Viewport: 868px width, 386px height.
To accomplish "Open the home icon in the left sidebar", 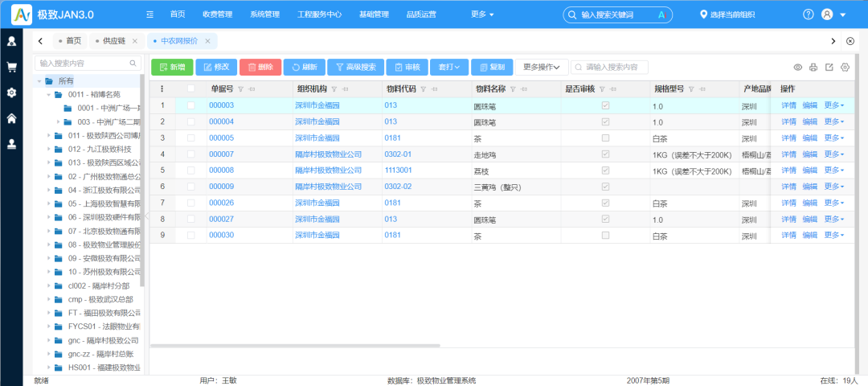I will click(11, 118).
